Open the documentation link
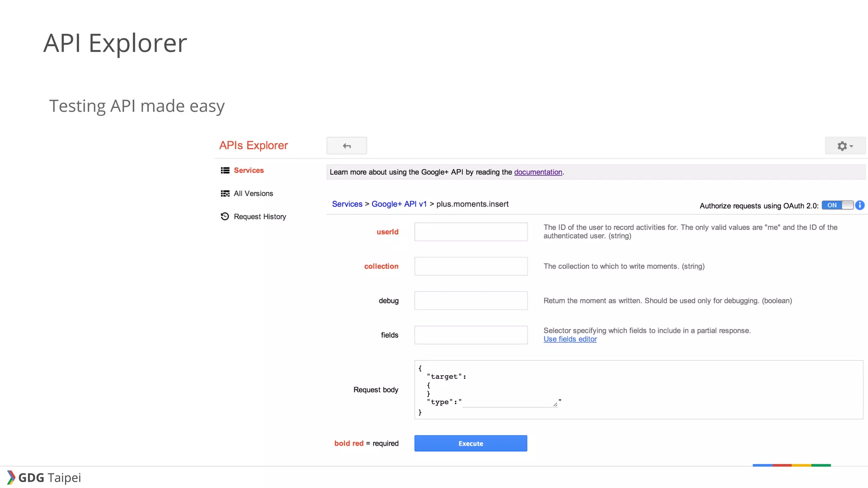Viewport: 868px width, 488px height. [538, 172]
